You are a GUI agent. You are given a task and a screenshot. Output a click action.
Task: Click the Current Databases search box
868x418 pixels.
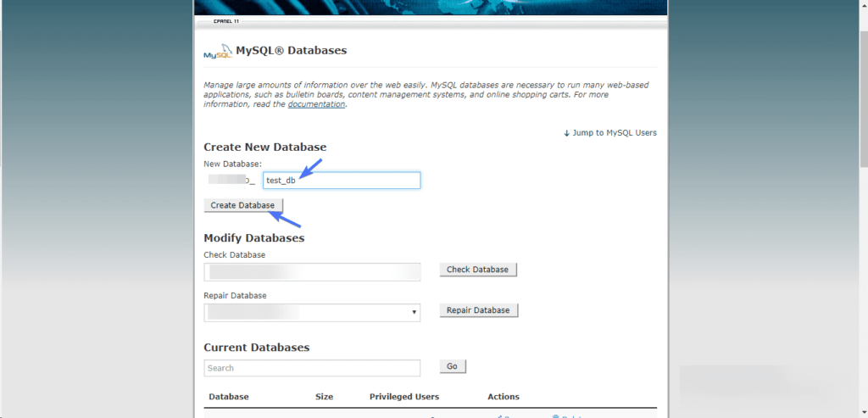click(312, 368)
